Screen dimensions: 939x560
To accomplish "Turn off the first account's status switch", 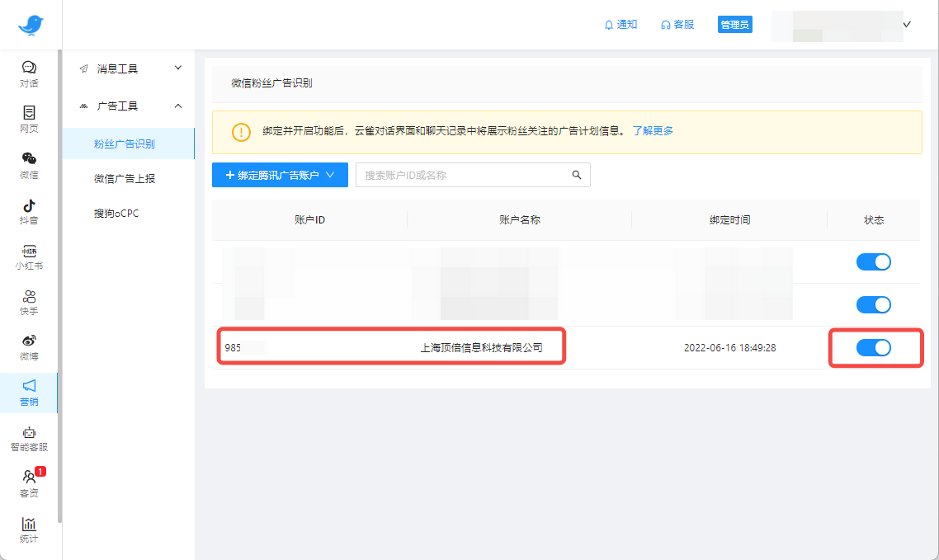I will [x=873, y=261].
